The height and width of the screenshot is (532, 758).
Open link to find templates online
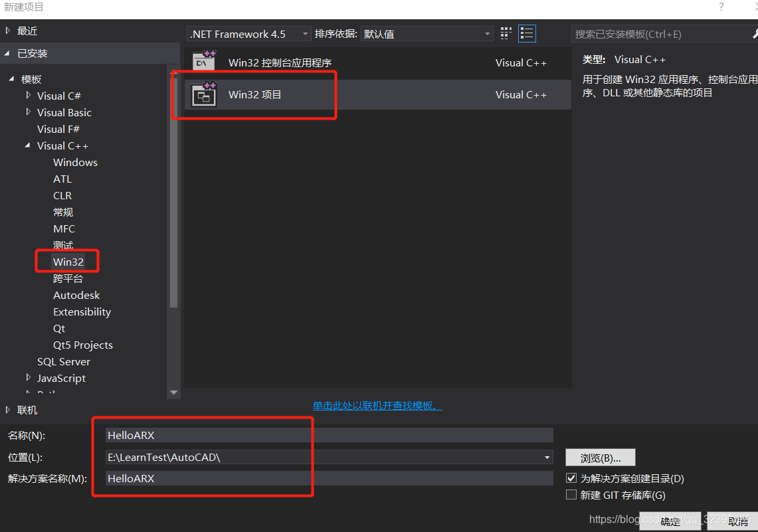pyautogui.click(x=377, y=405)
